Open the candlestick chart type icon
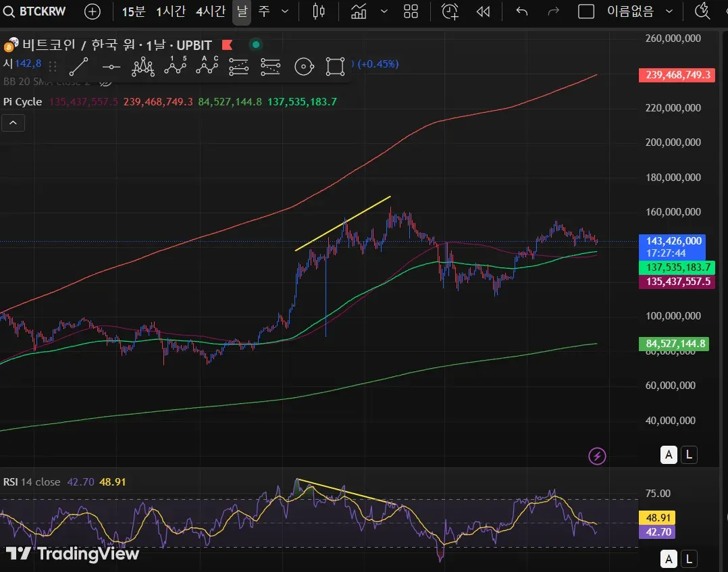The height and width of the screenshot is (572, 728). click(x=319, y=11)
